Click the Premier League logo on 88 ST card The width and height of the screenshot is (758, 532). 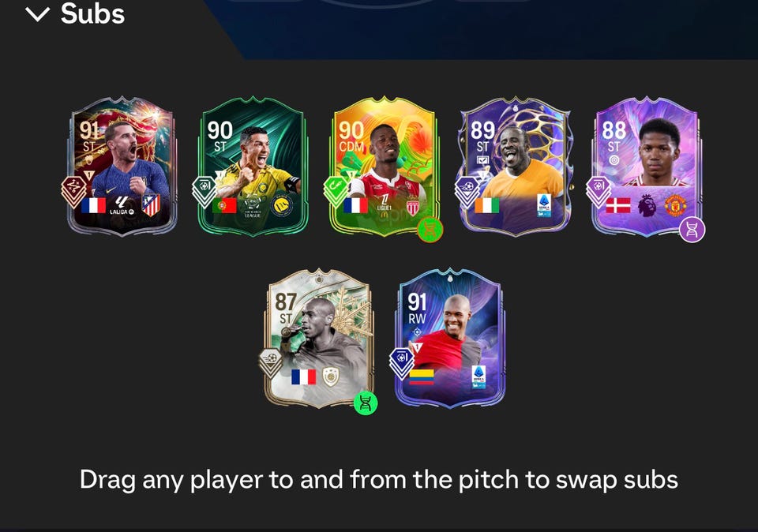pyautogui.click(x=647, y=206)
